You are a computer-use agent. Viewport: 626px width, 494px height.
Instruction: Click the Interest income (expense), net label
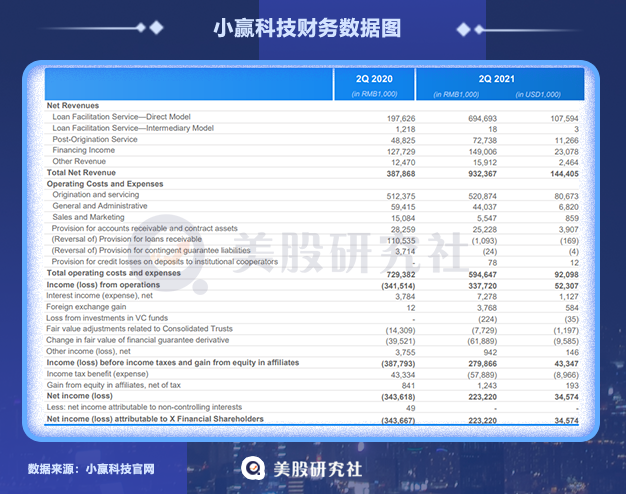click(x=99, y=296)
